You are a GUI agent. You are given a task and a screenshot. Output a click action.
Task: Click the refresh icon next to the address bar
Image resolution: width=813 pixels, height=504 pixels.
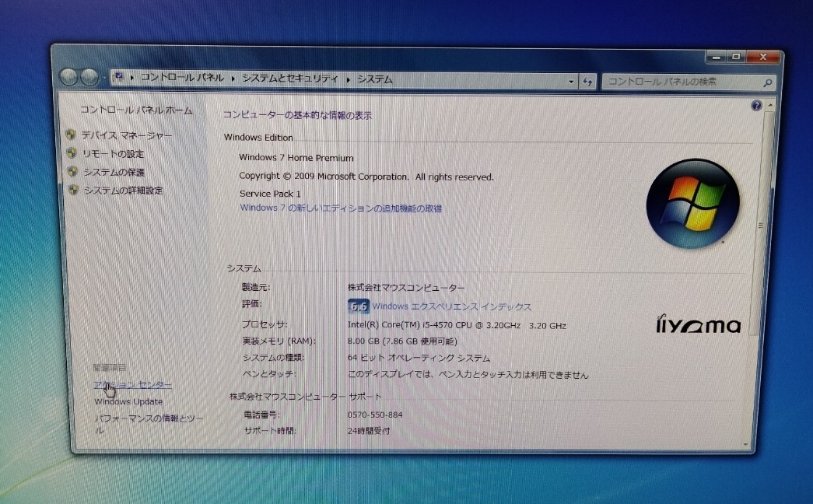[x=587, y=82]
